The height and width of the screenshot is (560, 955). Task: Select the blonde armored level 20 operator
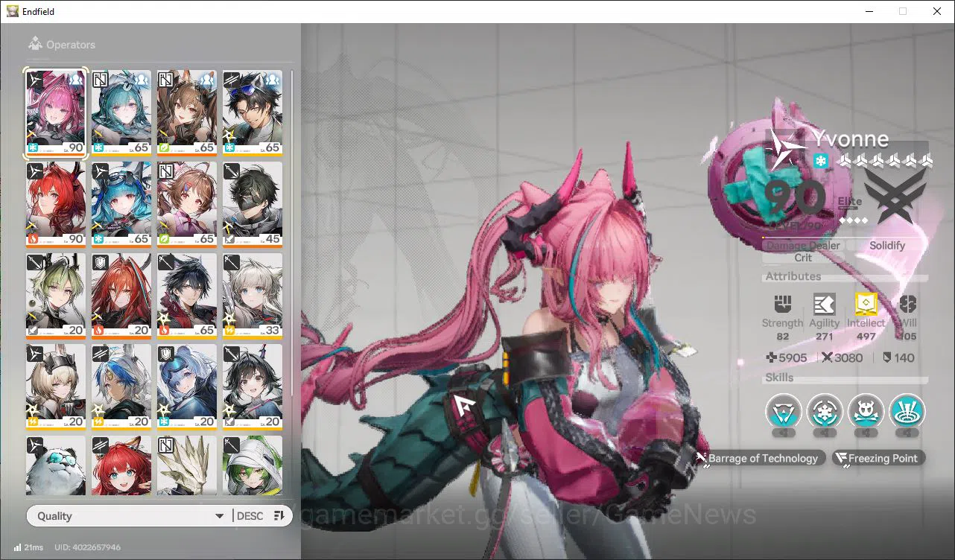click(56, 387)
